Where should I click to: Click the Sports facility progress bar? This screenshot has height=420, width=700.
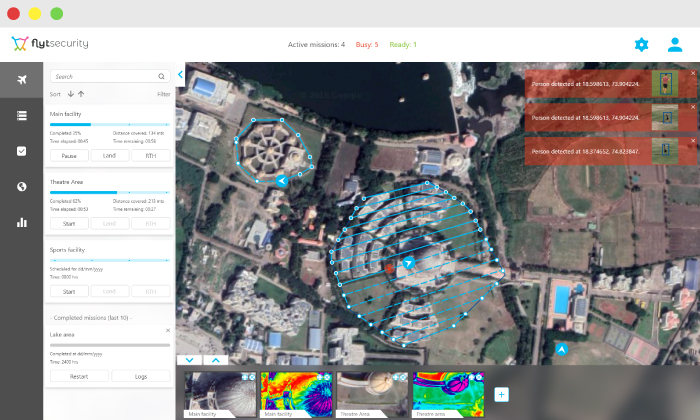(110, 260)
